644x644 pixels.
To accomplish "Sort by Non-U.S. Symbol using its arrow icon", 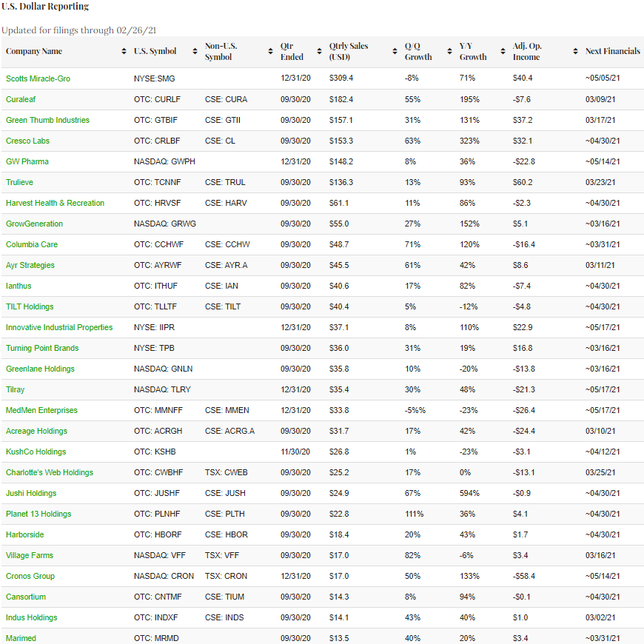I will point(271,52).
